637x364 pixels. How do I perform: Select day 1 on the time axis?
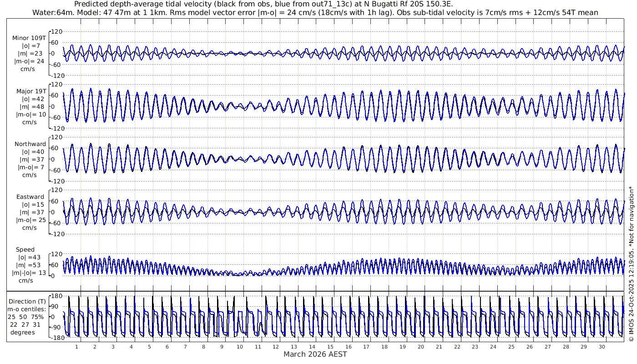(77, 347)
